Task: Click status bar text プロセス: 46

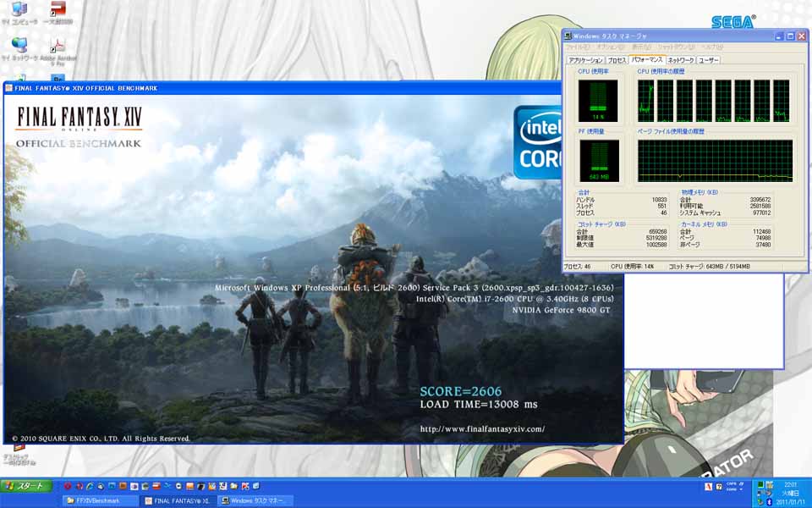Action: point(577,267)
